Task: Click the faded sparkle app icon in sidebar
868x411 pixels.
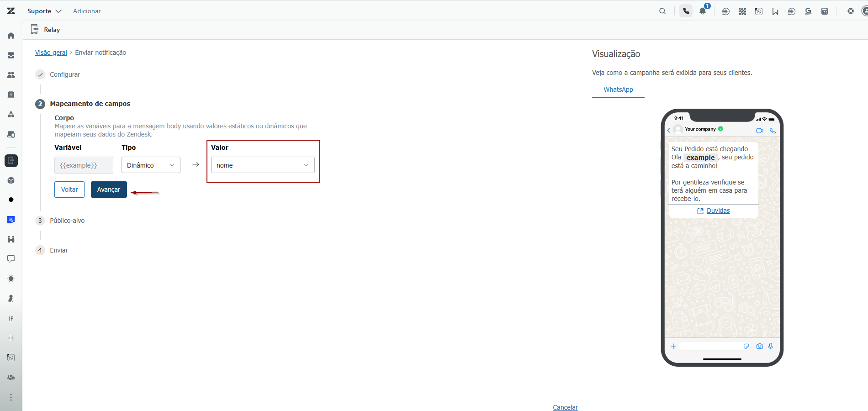Action: tap(11, 338)
